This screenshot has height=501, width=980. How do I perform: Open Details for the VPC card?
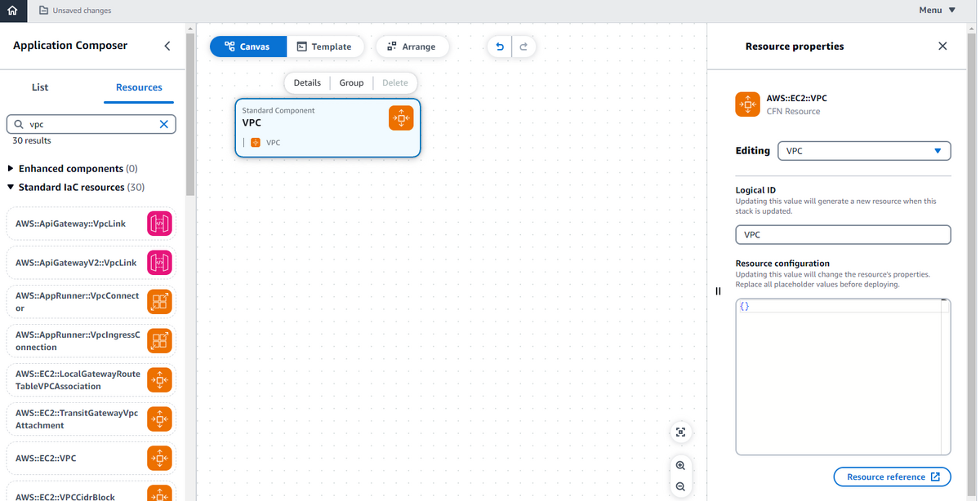click(307, 82)
